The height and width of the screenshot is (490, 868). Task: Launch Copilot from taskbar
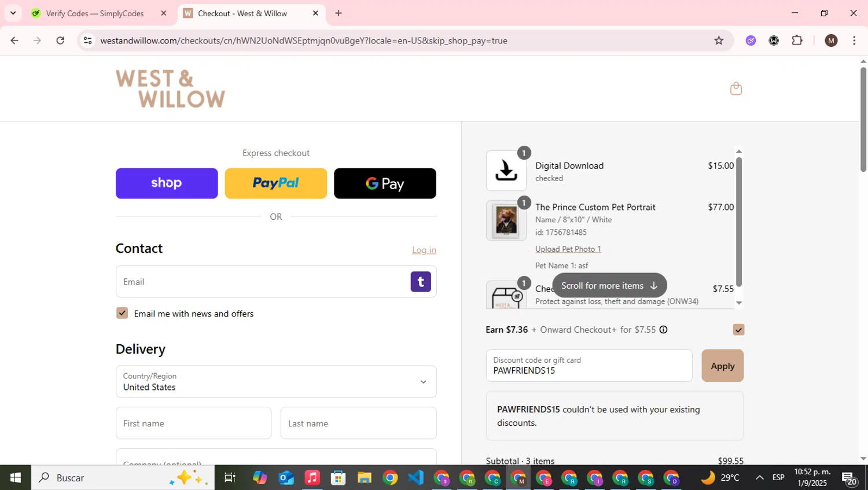coord(260,478)
